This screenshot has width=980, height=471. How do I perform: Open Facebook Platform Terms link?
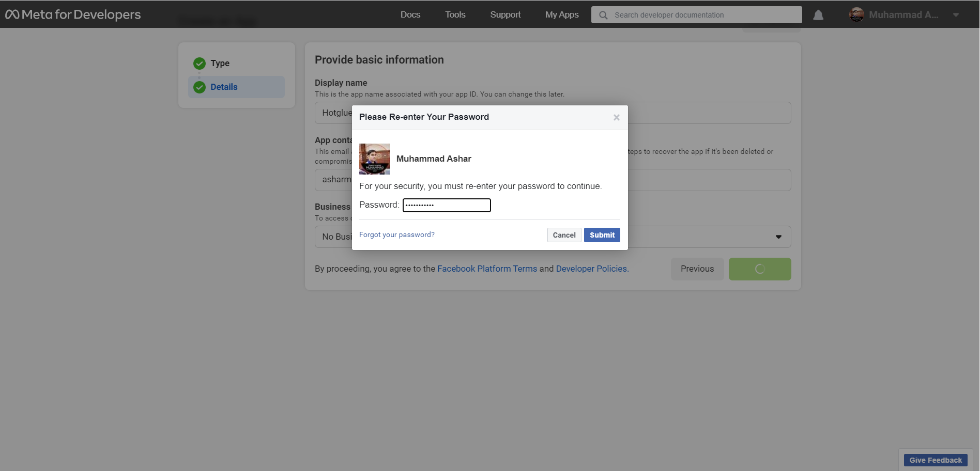click(x=487, y=269)
